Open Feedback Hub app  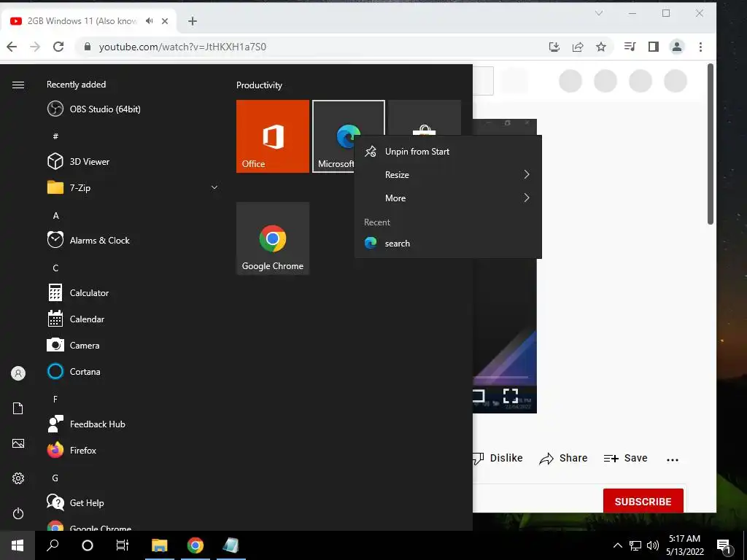86,424
